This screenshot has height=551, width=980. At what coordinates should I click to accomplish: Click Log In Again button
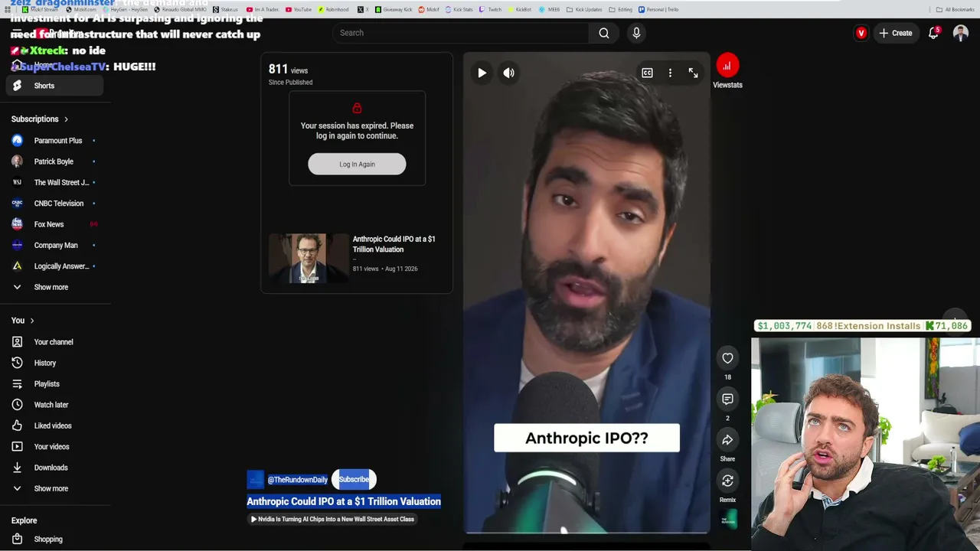[357, 164]
